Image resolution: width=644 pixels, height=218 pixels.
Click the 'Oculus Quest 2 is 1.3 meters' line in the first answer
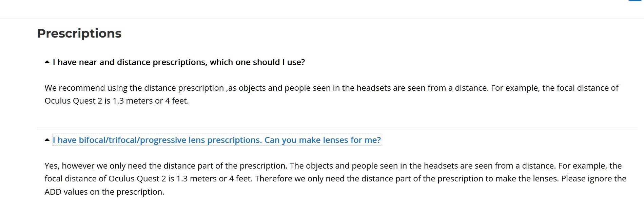coord(117,101)
